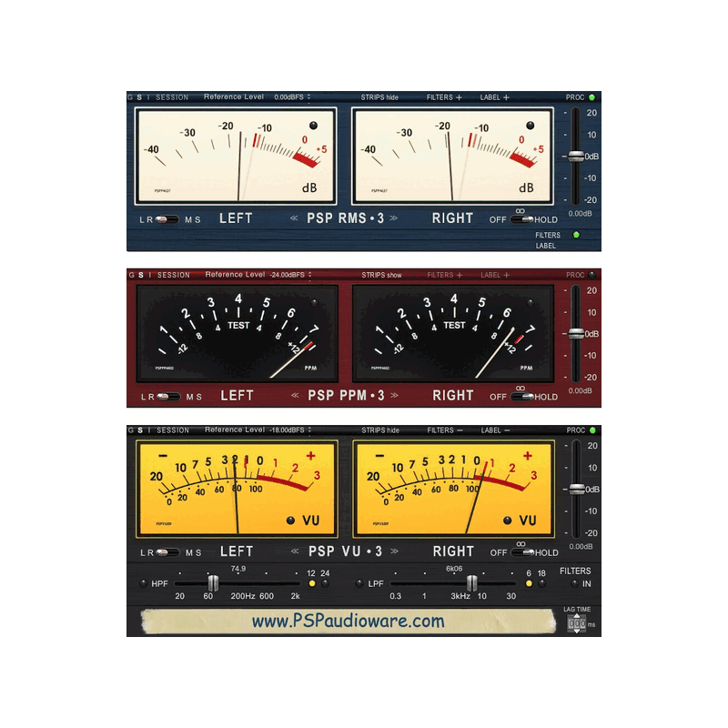Flip LR/MS switch on RMS panel
Viewport: 728px width, 728px height.
pyautogui.click(x=167, y=219)
